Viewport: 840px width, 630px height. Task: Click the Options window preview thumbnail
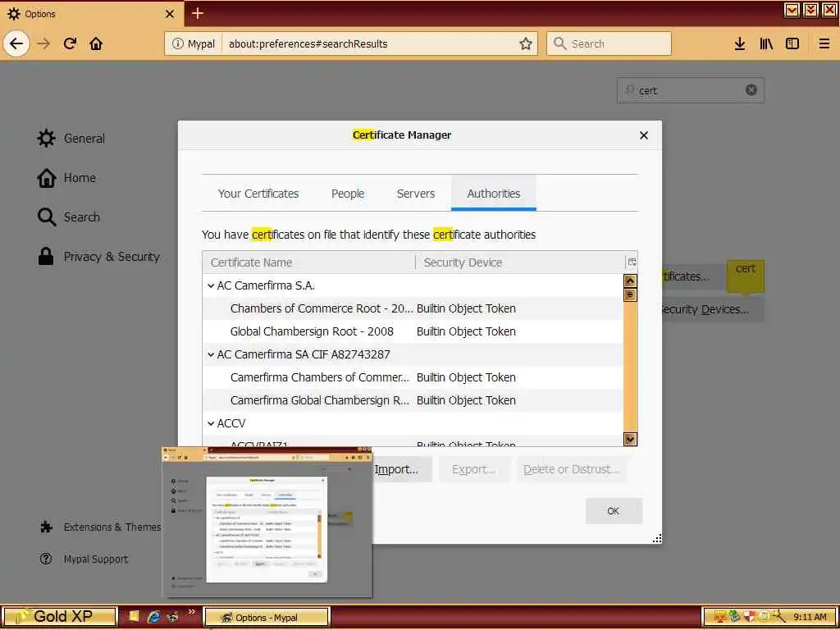coord(267,522)
